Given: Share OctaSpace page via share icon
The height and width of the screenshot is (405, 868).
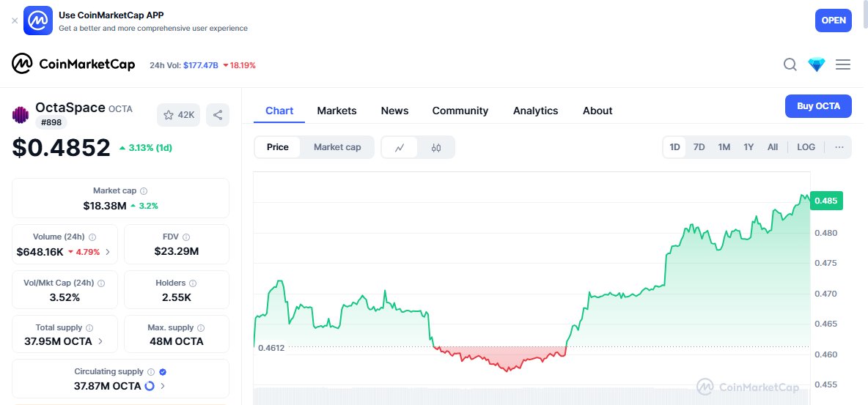Looking at the screenshot, I should [x=218, y=115].
